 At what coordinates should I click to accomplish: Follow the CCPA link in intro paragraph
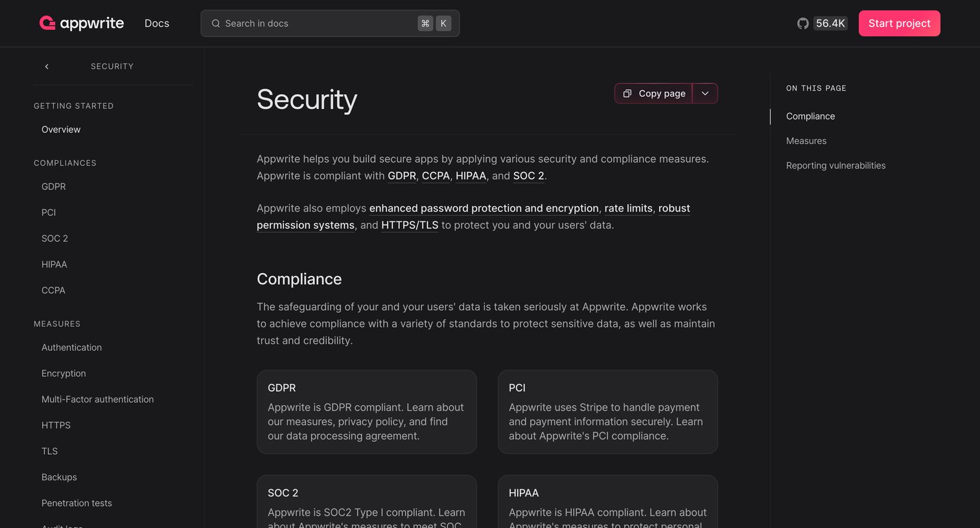(436, 176)
